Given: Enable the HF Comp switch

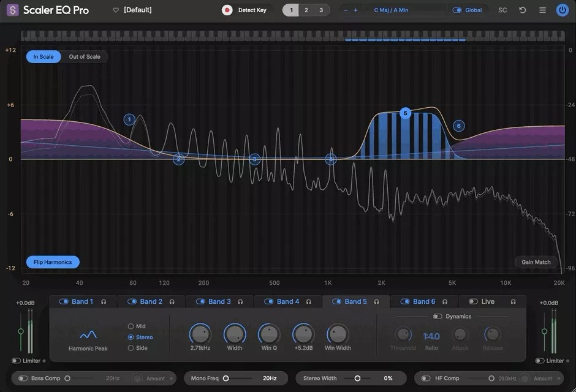Looking at the screenshot, I should point(426,379).
